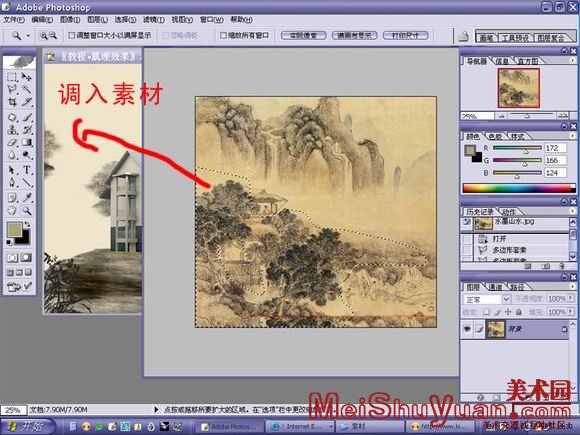Toggle the lock transparent pixels option

486,312
